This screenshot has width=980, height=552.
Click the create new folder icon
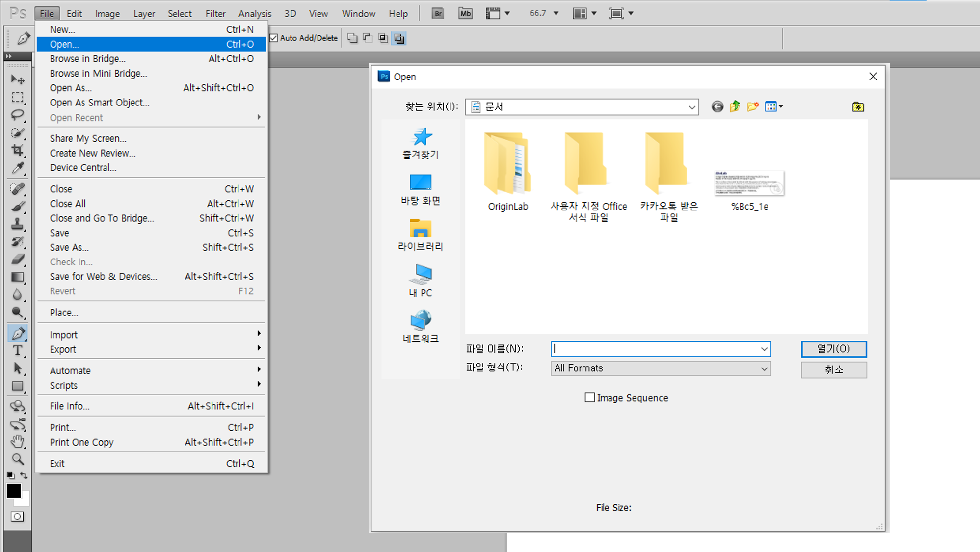click(x=752, y=106)
